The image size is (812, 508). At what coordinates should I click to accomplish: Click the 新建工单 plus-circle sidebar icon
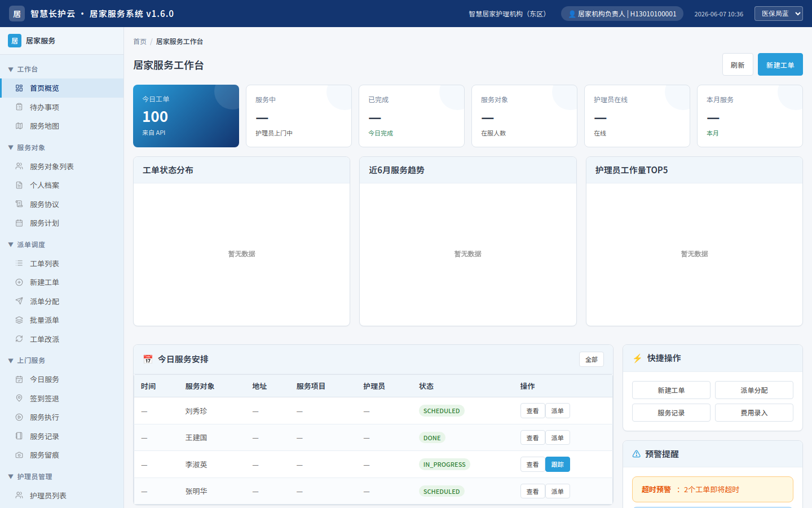coord(19,282)
